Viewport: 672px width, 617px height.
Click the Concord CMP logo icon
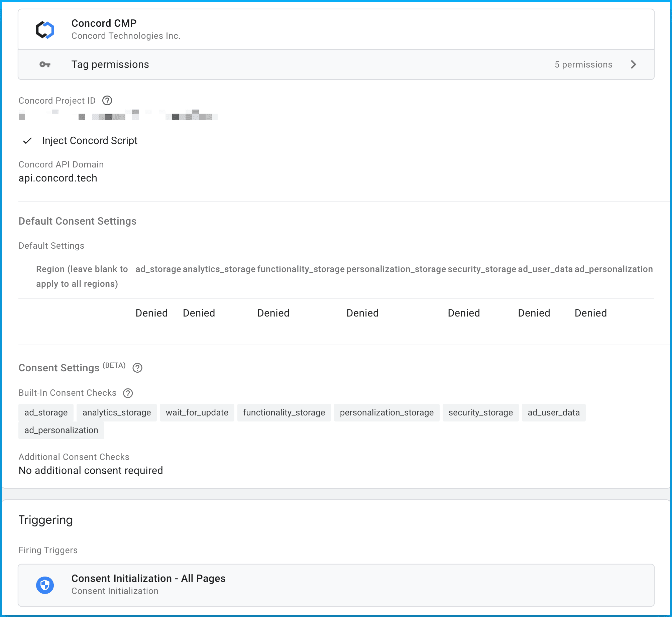45,30
